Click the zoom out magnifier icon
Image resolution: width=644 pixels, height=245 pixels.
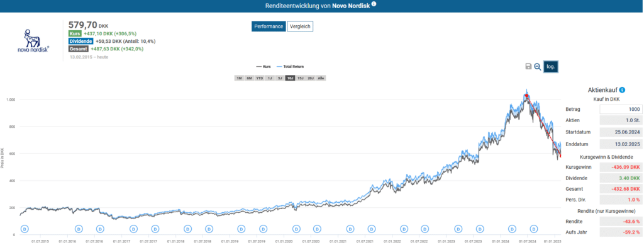[x=537, y=67]
